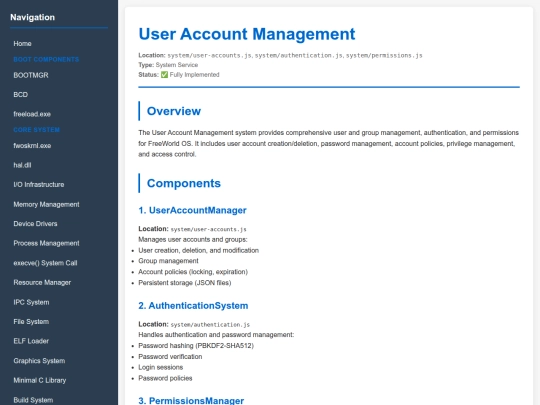This screenshot has width=540, height=405.
Task: Click the 'Login sessions' bullet
Action: click(x=161, y=367)
